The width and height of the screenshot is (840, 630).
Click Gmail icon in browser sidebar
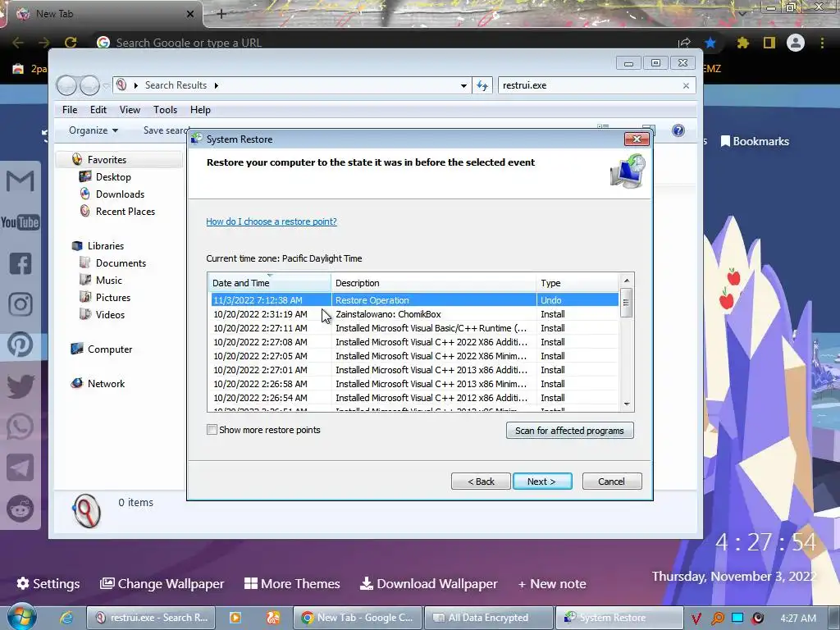pos(21,181)
